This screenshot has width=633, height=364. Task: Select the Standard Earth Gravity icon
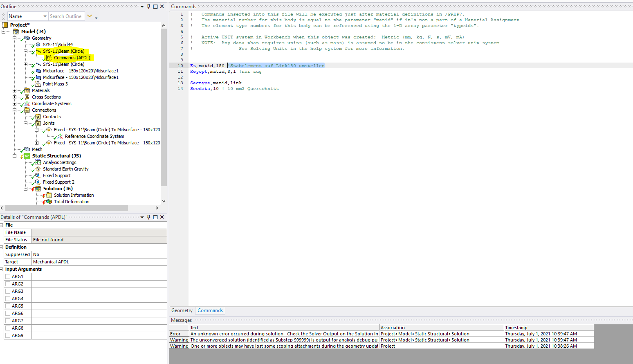click(x=38, y=169)
